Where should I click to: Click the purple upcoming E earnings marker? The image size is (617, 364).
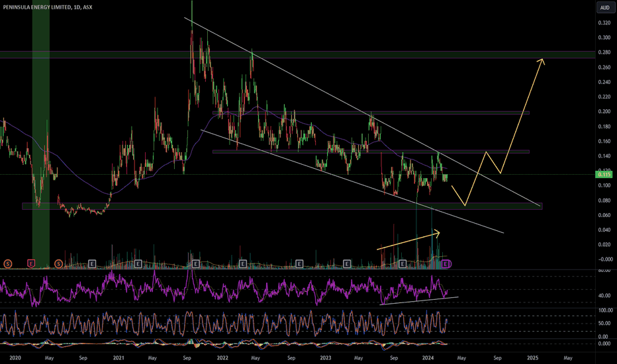[446, 264]
